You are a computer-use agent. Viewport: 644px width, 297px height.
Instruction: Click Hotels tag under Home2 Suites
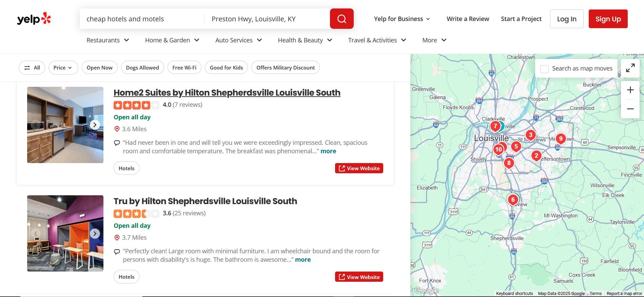[x=126, y=168]
